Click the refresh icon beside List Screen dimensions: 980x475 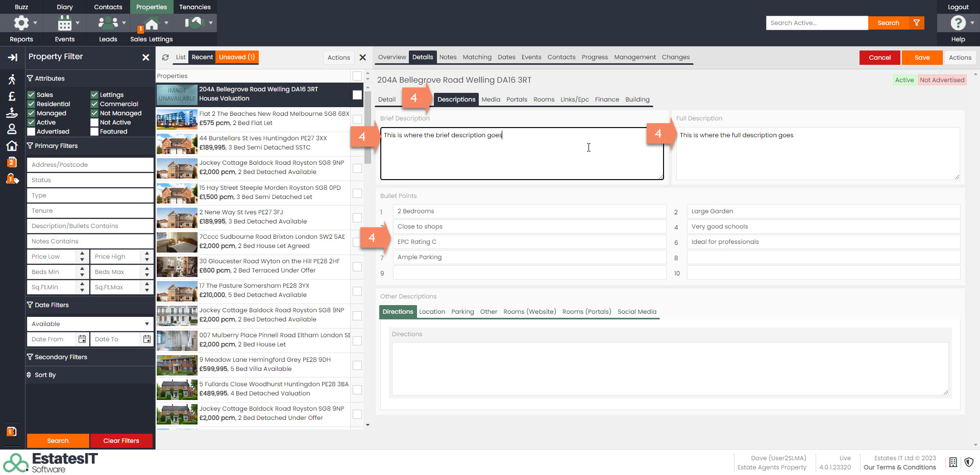(x=165, y=58)
